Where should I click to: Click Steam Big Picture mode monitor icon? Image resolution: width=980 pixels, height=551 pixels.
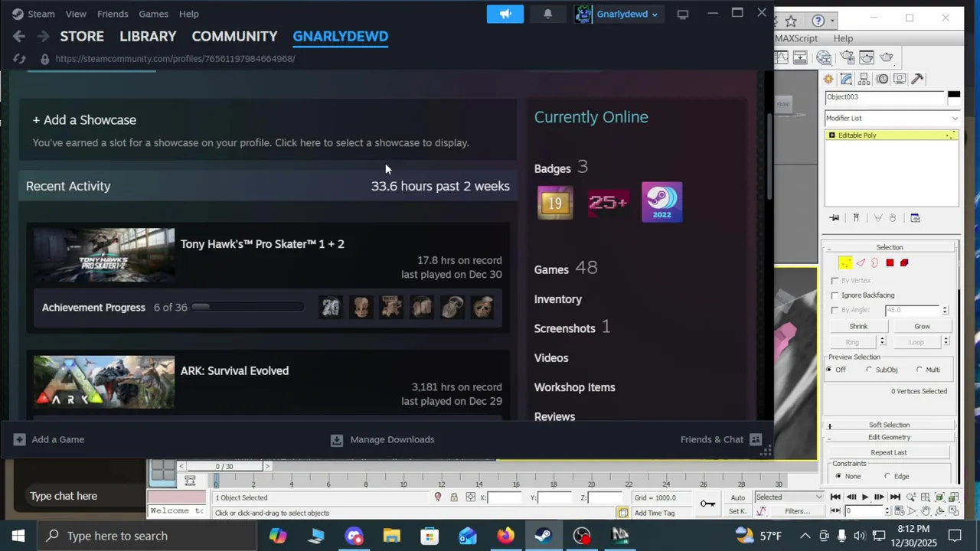pos(683,14)
